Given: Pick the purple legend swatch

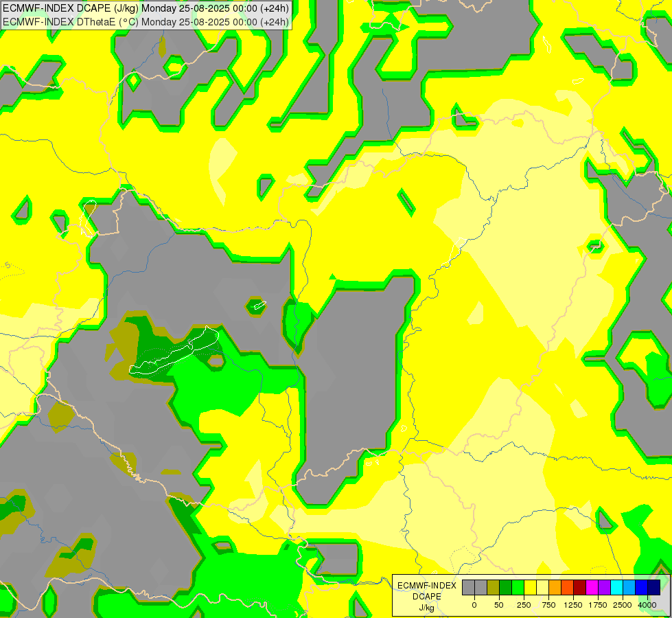Looking at the screenshot, I should pos(605,587).
